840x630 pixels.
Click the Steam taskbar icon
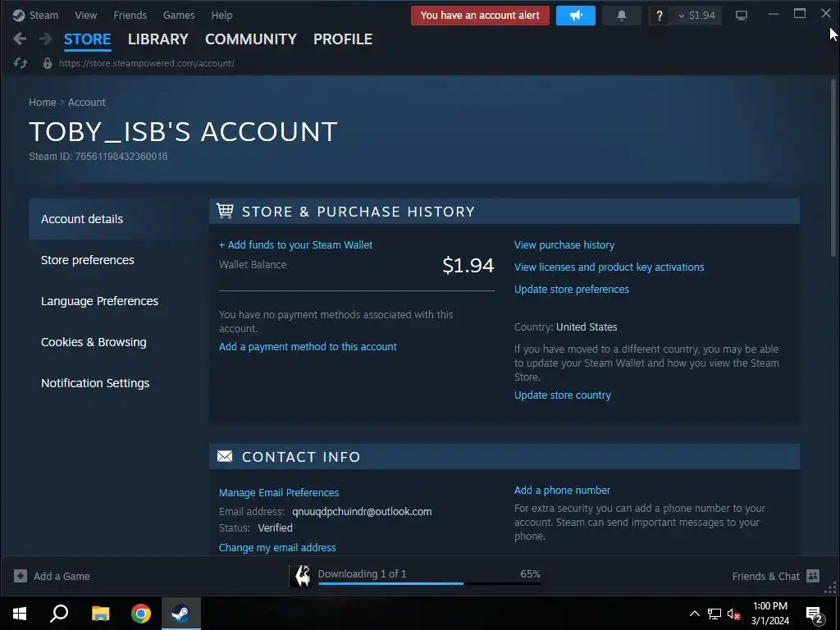pos(181,614)
